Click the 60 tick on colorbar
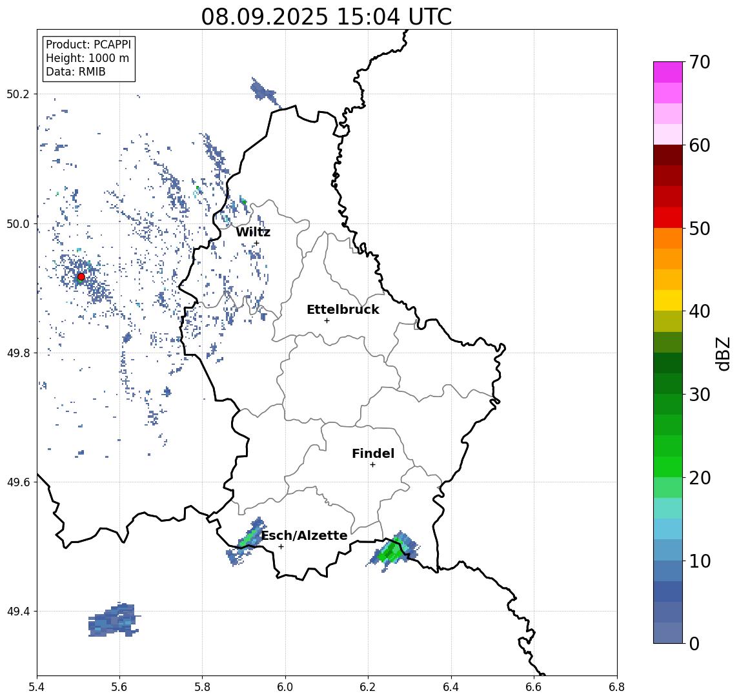 [x=699, y=145]
